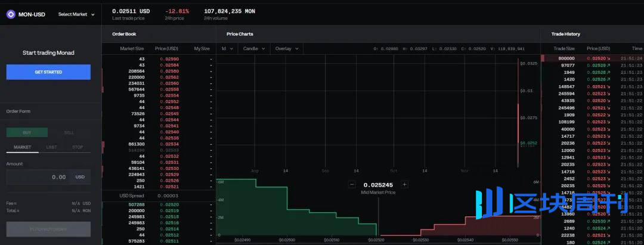
Task: Click the MON-USD market logo icon
Action: tap(11, 14)
